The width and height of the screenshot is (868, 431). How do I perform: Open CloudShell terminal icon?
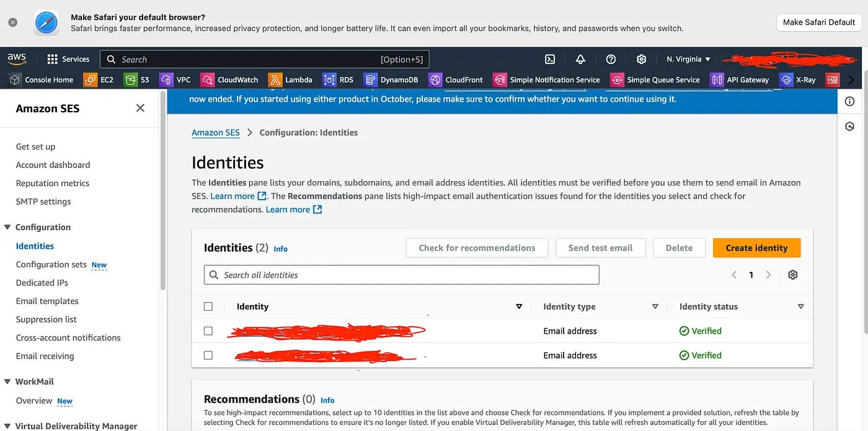click(550, 59)
